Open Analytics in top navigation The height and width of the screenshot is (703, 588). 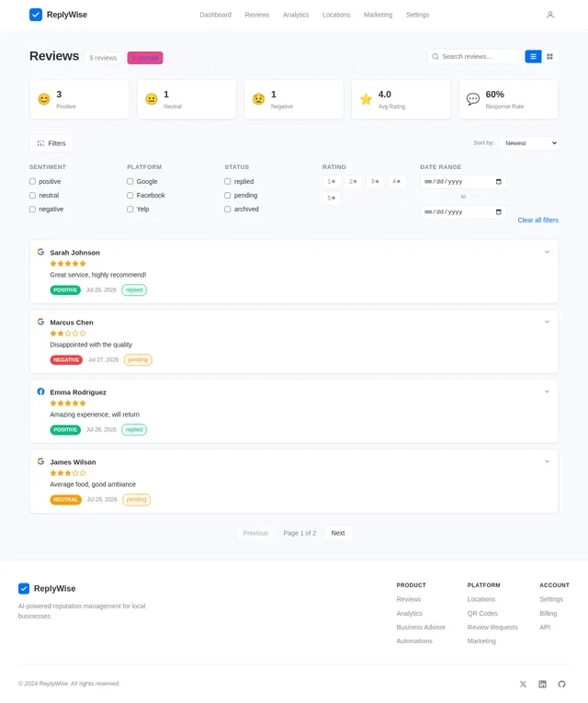(296, 15)
